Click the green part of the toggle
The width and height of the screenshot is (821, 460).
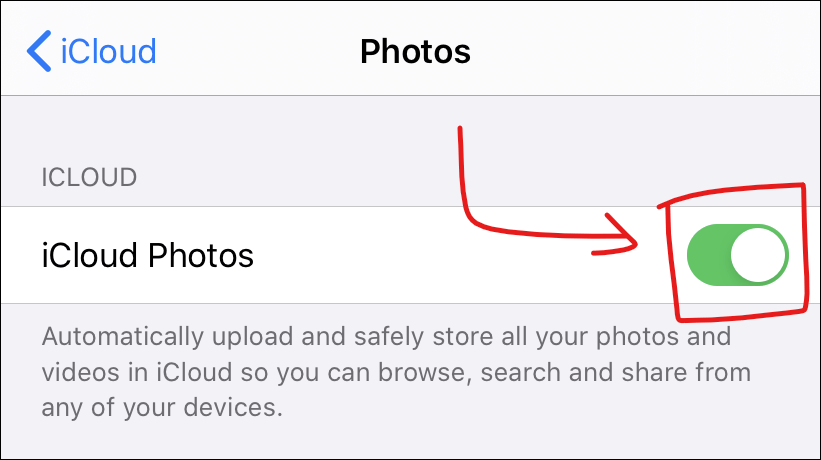coord(708,255)
